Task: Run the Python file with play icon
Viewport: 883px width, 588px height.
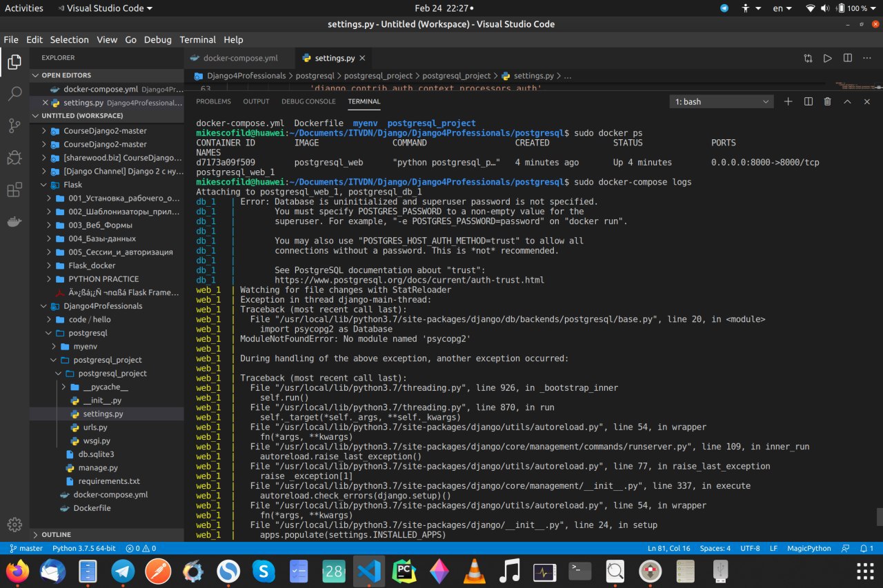Action: 828,59
